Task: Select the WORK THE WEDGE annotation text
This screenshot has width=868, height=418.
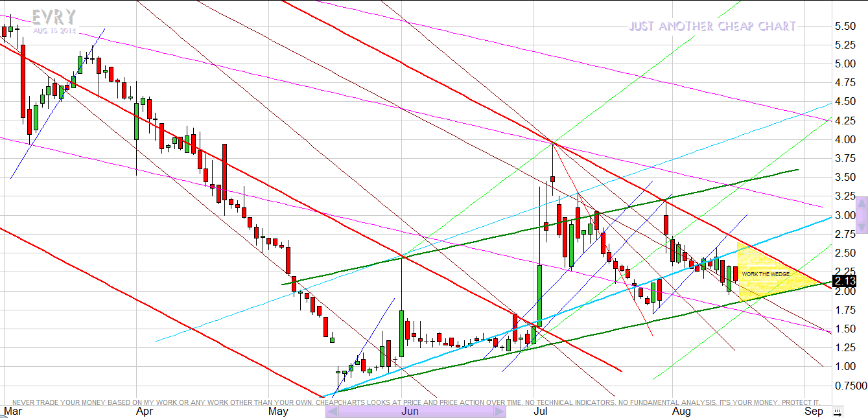Action: click(766, 274)
